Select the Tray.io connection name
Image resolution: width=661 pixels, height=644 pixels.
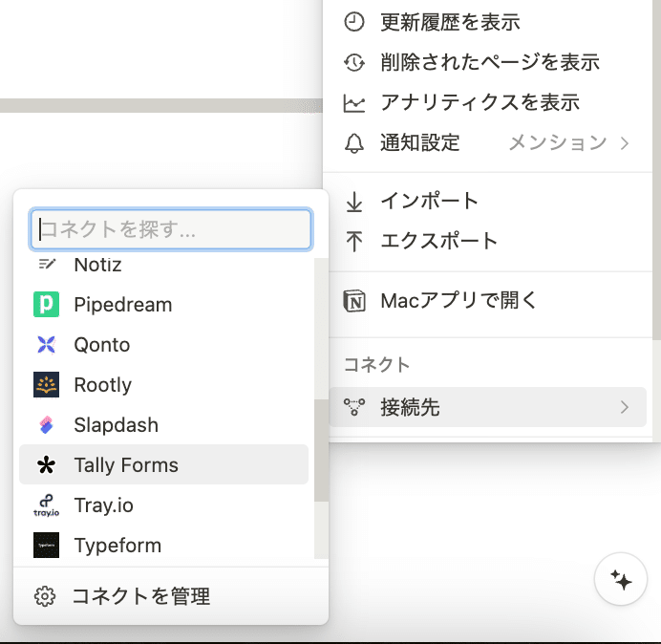pyautogui.click(x=104, y=505)
